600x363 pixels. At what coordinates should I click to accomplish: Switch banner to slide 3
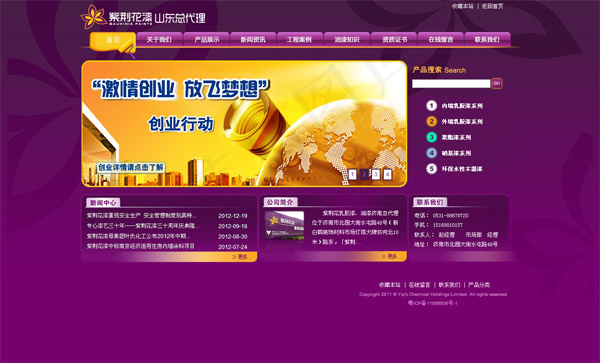point(376,175)
